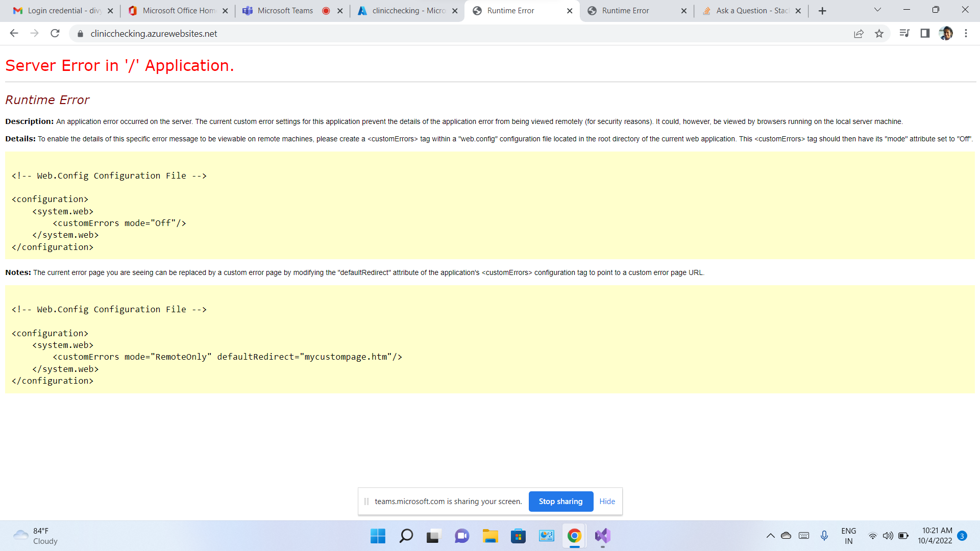Show hidden system tray icons
Viewport: 980px width, 551px height.
770,536
